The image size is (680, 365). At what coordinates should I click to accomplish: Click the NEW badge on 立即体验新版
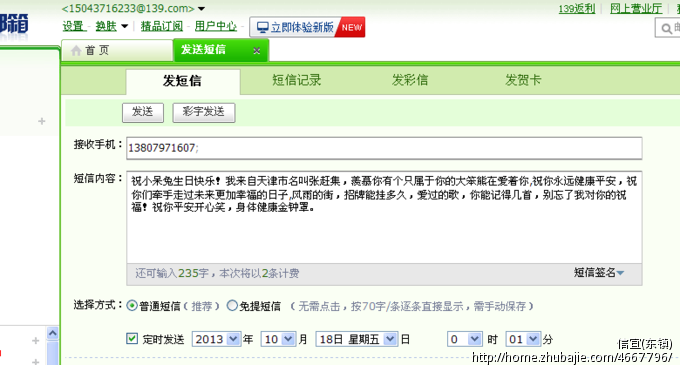click(x=351, y=27)
